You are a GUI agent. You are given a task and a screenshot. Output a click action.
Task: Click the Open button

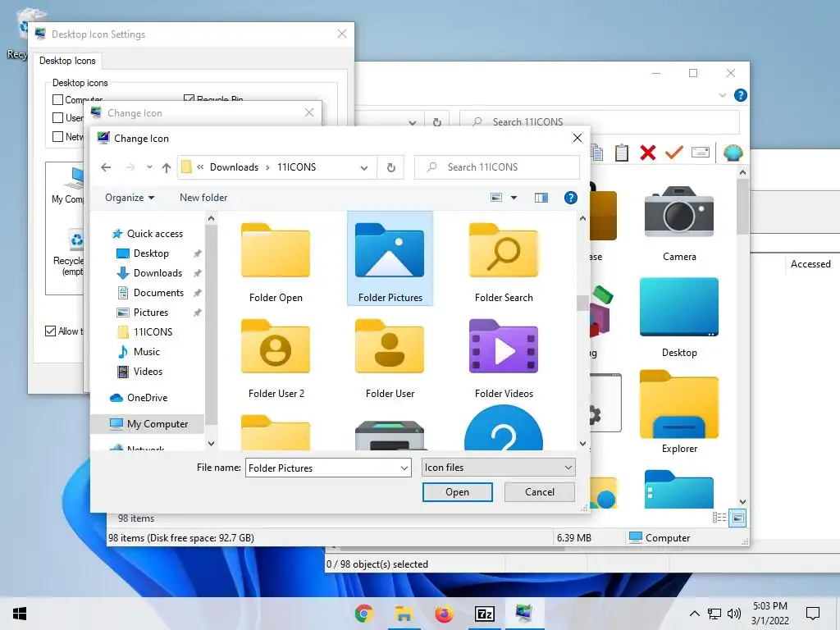pyautogui.click(x=457, y=492)
